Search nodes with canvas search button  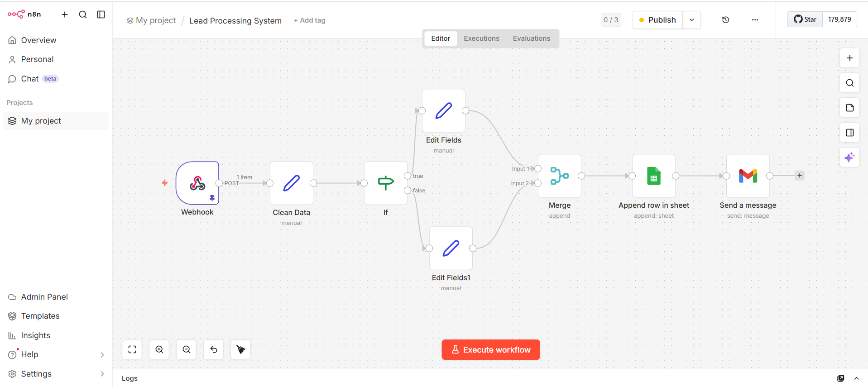[x=849, y=83]
